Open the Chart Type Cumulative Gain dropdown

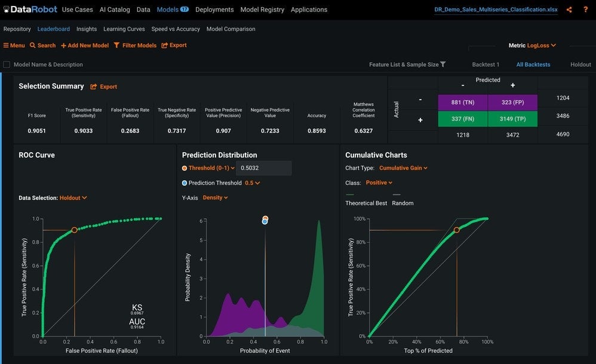[x=403, y=168]
